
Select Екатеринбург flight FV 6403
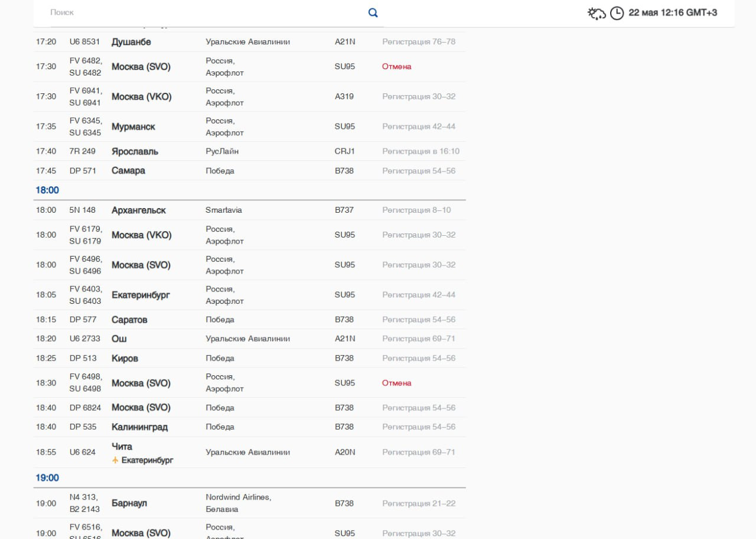coord(249,295)
